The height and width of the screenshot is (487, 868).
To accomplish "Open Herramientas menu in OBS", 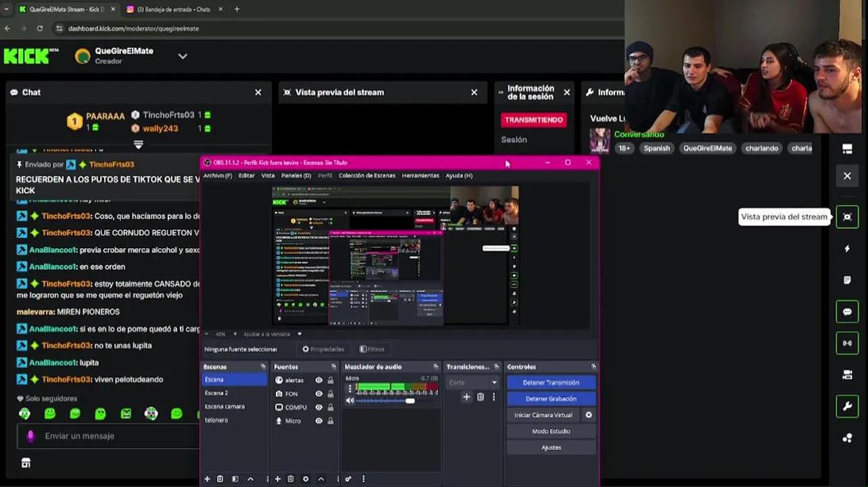I will click(x=420, y=175).
